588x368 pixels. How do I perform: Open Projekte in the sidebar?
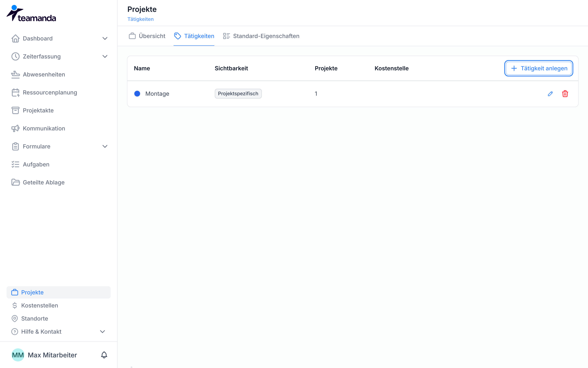tap(59, 292)
